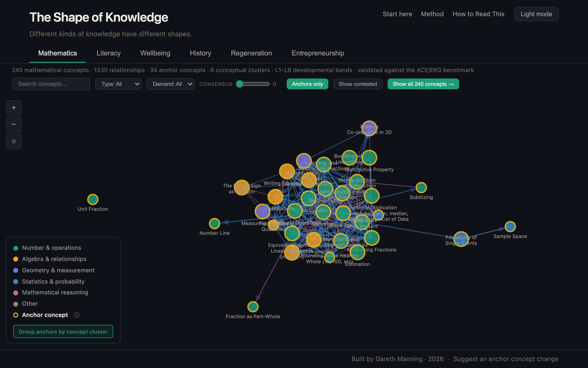Click the Consensus slider handle
This screenshot has height=368, width=588.
point(240,84)
